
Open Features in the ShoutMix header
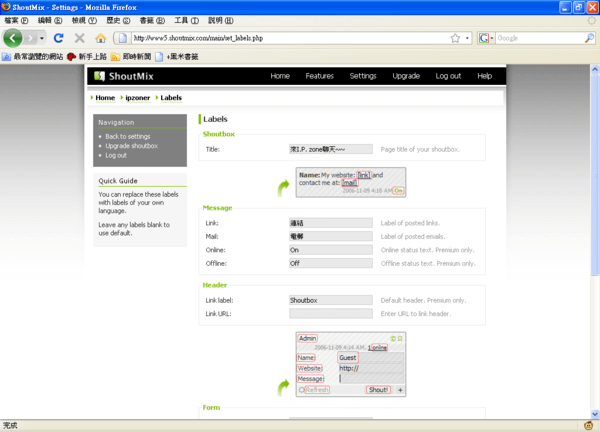pos(320,76)
